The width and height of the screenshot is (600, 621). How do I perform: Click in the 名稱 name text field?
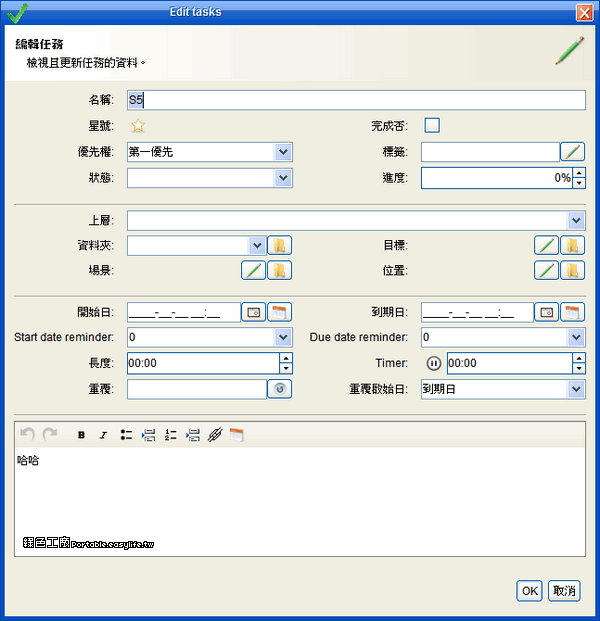pos(356,100)
